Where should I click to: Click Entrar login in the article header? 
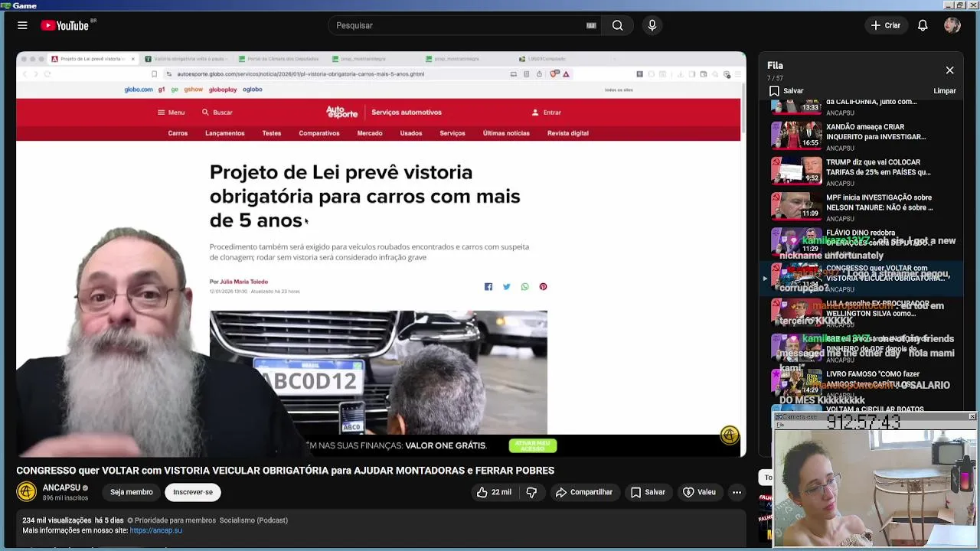pyautogui.click(x=547, y=112)
